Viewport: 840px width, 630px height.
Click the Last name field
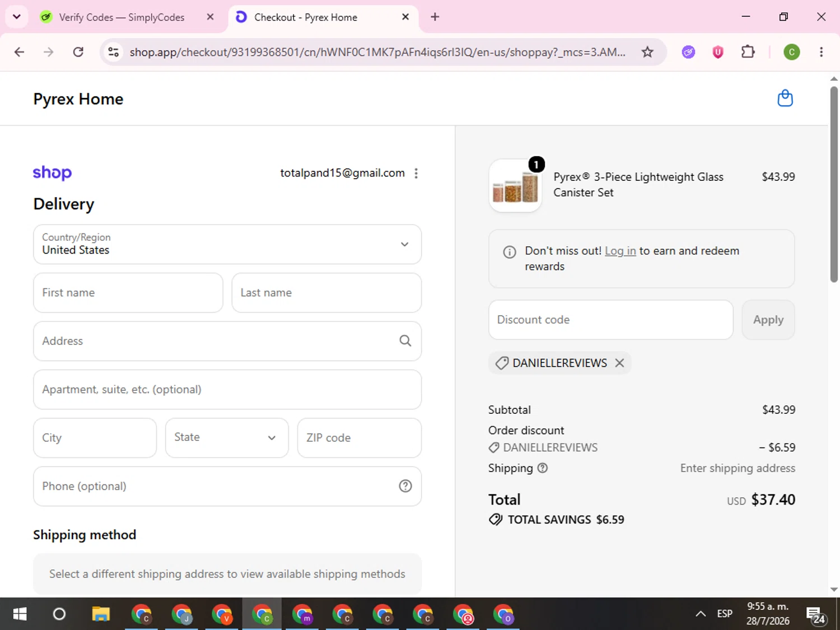click(326, 293)
